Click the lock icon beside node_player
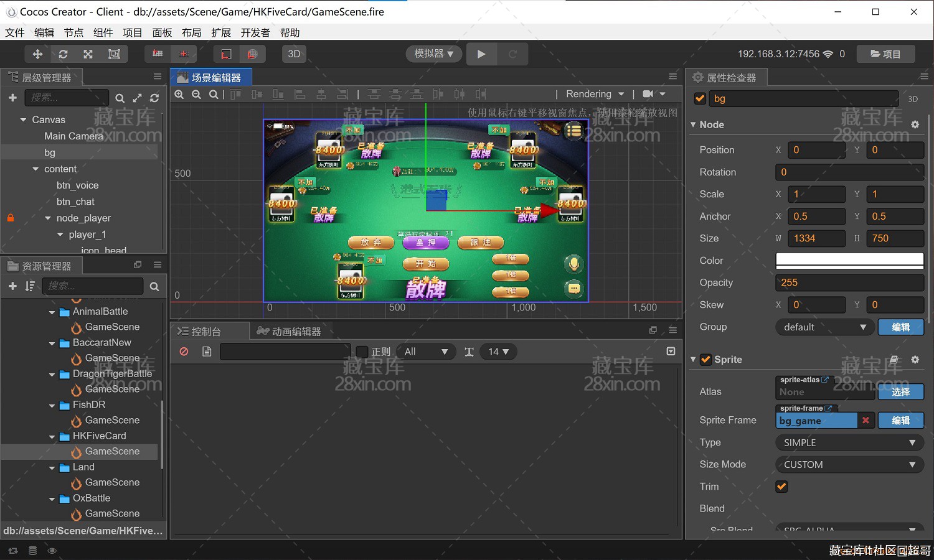The height and width of the screenshot is (560, 934). pyautogui.click(x=10, y=218)
